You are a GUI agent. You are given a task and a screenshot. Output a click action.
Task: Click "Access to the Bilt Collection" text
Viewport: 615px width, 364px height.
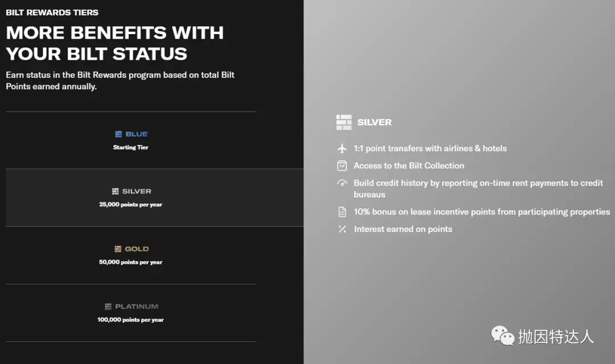coord(409,166)
